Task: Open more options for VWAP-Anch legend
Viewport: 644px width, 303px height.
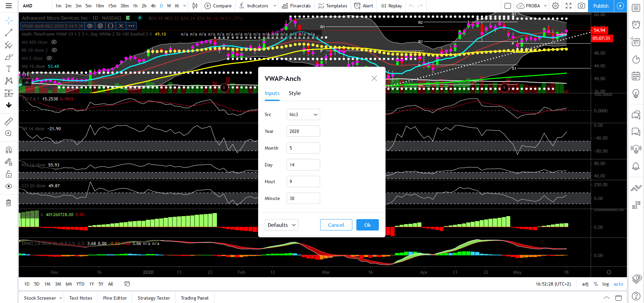Action: coord(131,26)
